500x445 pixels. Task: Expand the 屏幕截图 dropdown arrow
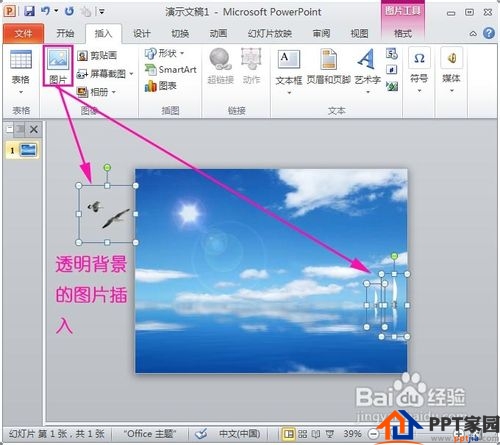tap(131, 74)
